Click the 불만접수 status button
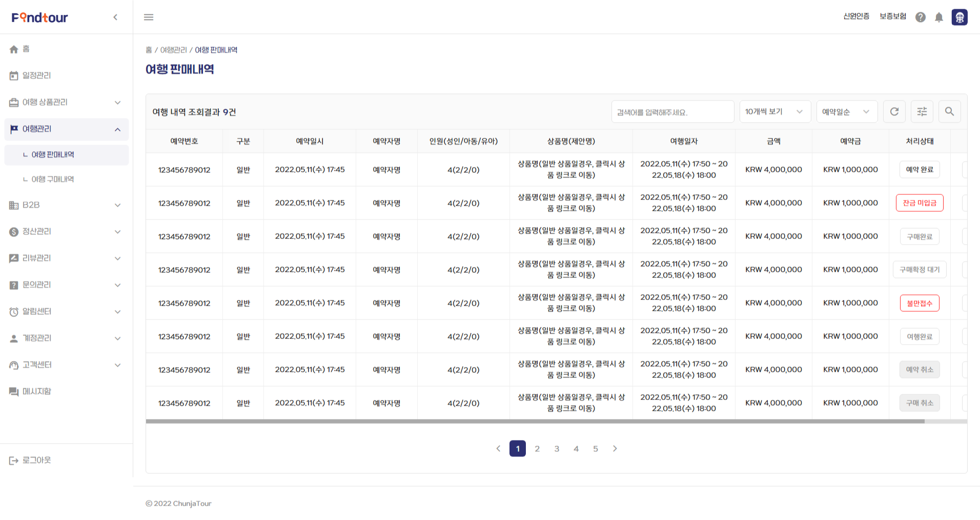The height and width of the screenshot is (520, 980). tap(920, 303)
